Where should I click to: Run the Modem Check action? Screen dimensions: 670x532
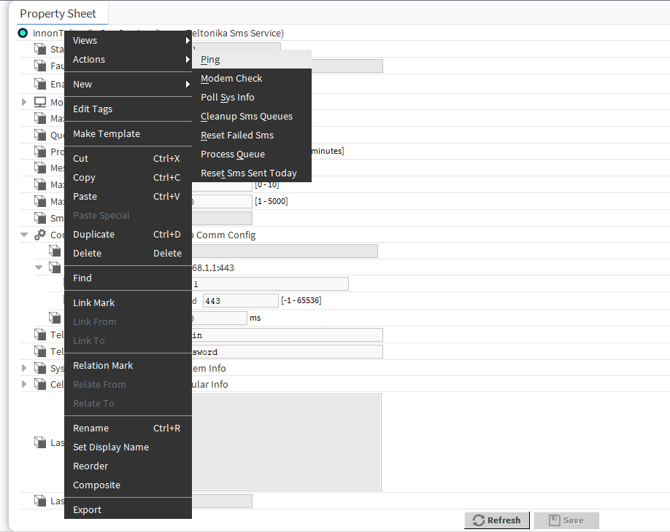231,78
